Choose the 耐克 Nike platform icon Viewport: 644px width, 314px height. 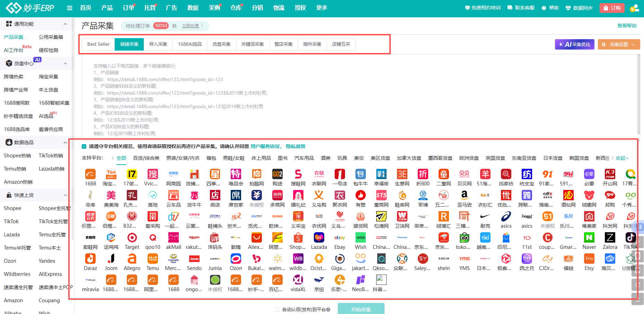(x=485, y=216)
